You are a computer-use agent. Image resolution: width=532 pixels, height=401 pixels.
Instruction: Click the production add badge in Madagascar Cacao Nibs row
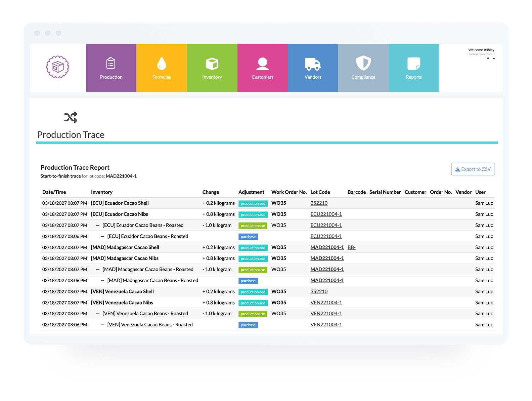253,258
